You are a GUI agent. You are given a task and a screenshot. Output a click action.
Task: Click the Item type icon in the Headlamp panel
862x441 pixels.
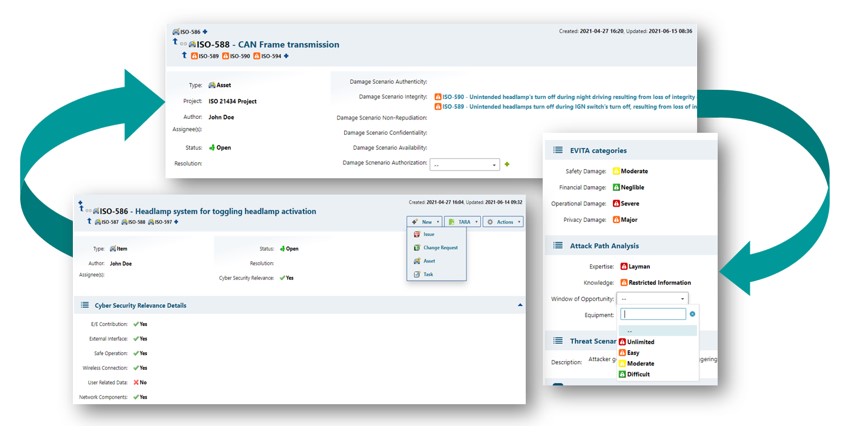coord(113,249)
